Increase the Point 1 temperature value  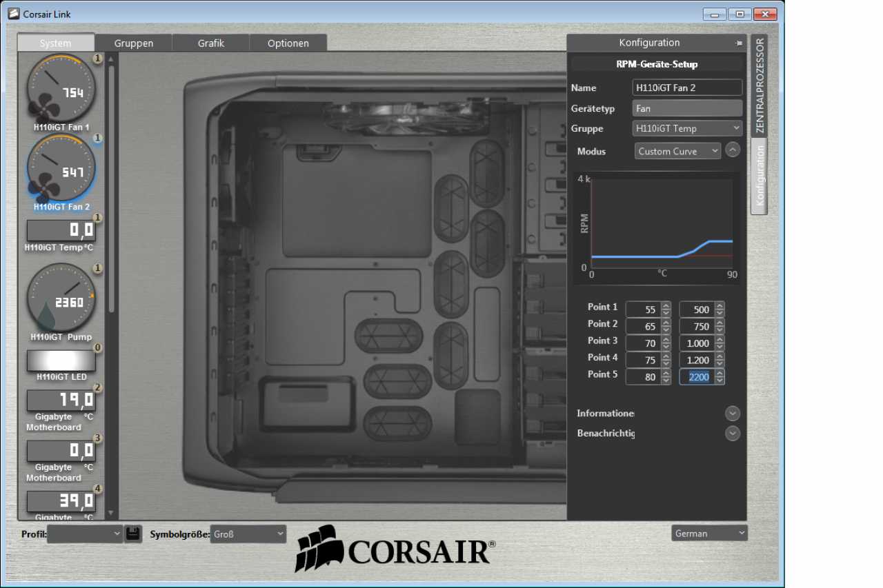(666, 306)
